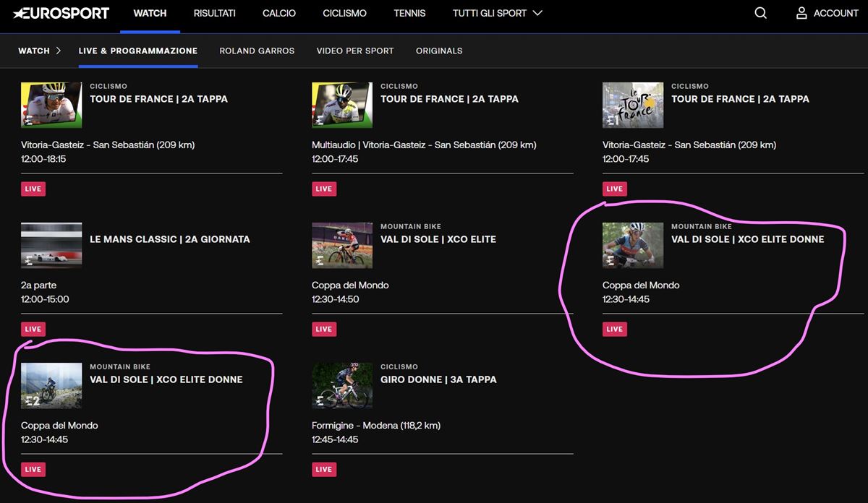The width and height of the screenshot is (868, 503).
Task: Click the time "12:00-18:15"
Action: [x=43, y=159]
